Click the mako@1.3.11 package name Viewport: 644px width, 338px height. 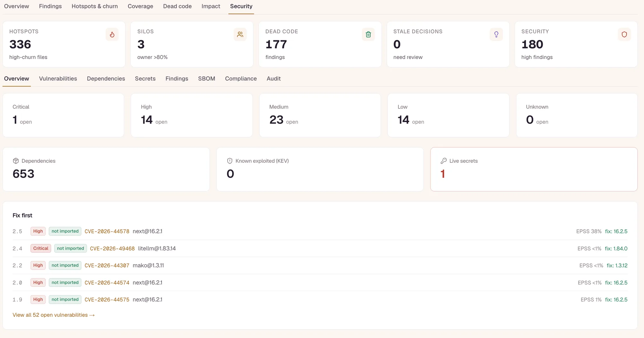(x=148, y=266)
